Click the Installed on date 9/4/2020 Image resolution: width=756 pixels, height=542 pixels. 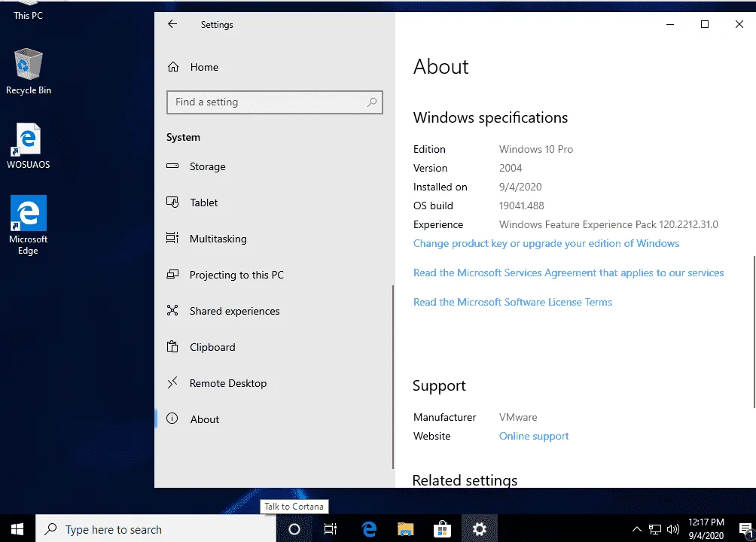pyautogui.click(x=520, y=187)
